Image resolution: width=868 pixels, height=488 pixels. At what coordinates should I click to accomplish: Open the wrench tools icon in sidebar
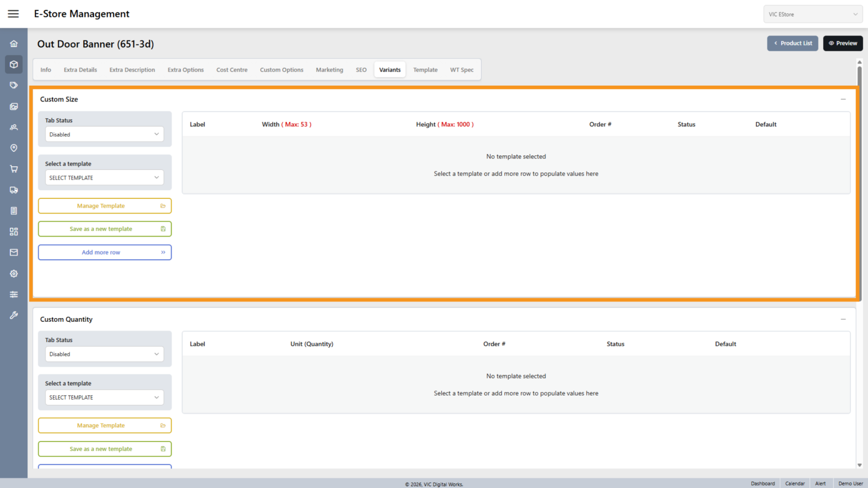14,315
